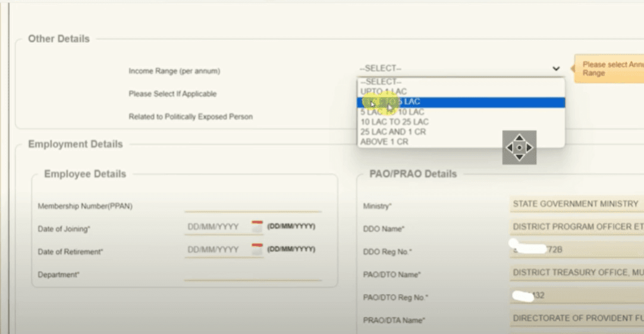
Task: Open the Date of Joining calendar picker
Action: 257,226
